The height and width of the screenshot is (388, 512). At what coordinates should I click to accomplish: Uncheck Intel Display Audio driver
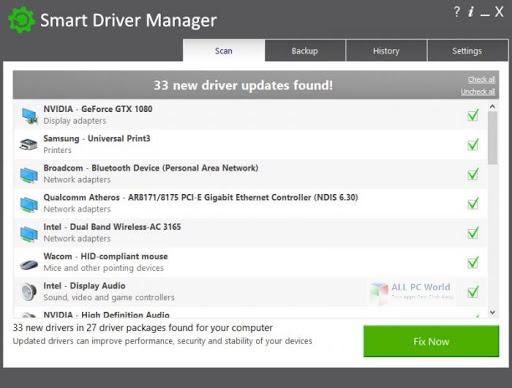(x=473, y=291)
